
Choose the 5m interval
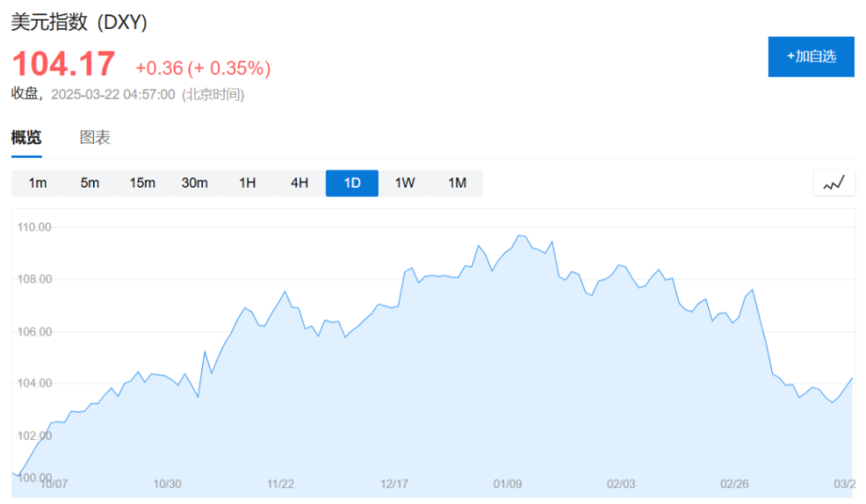(90, 183)
